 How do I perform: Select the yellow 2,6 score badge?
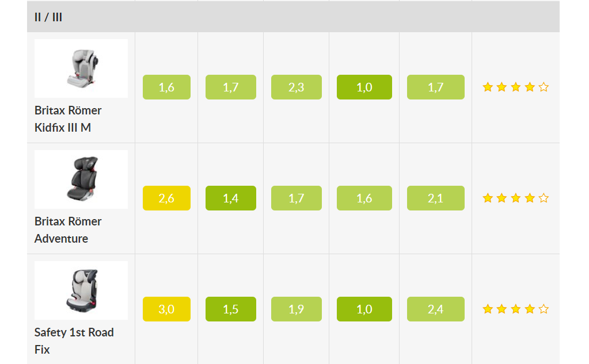pyautogui.click(x=166, y=198)
